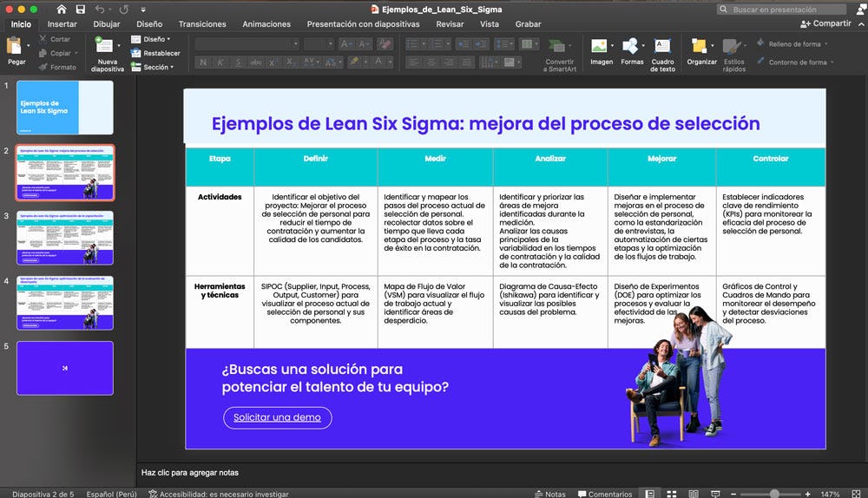Select the purple slide 5 thumbnail
This screenshot has height=498, width=868.
(65, 368)
